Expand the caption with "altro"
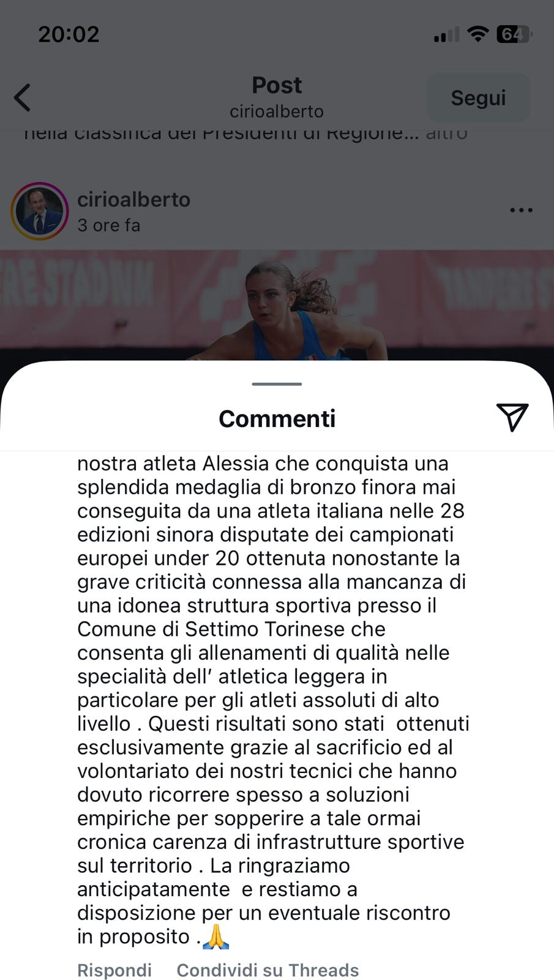The width and height of the screenshot is (554, 980). point(447,133)
